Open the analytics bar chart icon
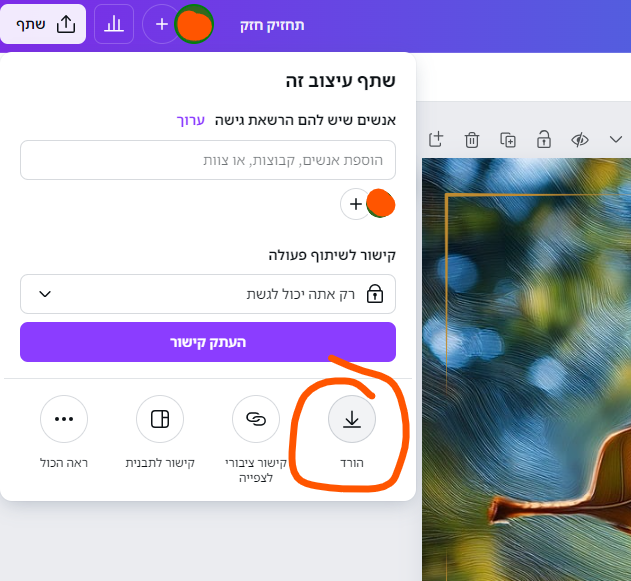The height and width of the screenshot is (581, 631). 114,24
